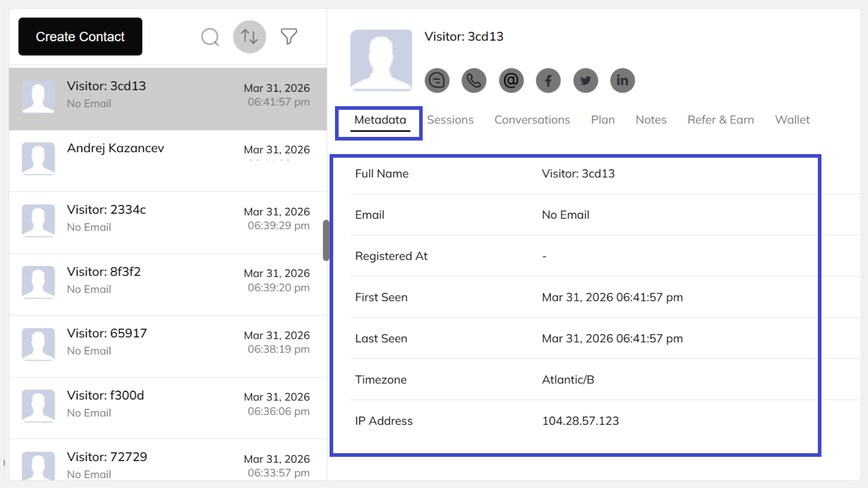Click the email @ icon
Screen dimensions: 868x488
click(511, 80)
